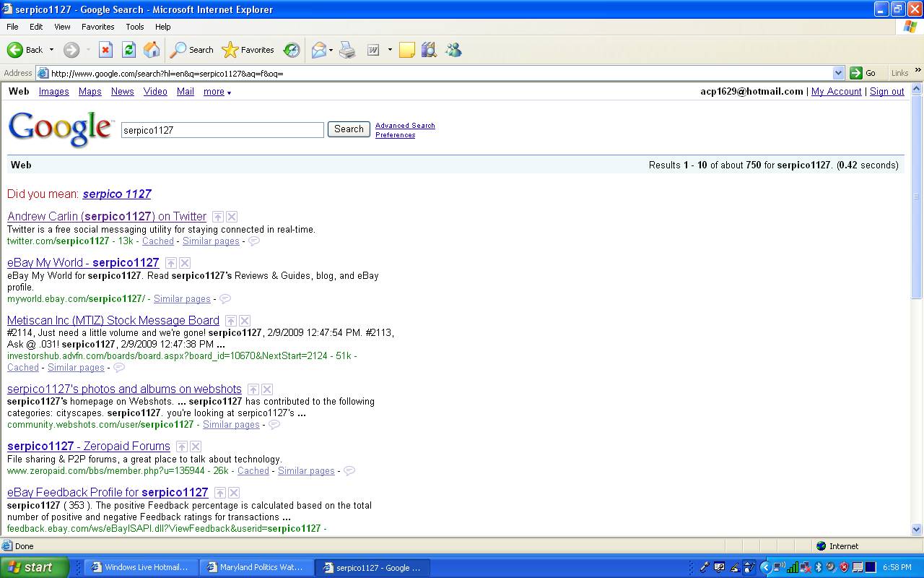Promote the eBay My World result arrow
This screenshot has width=924, height=578.
pyautogui.click(x=171, y=263)
